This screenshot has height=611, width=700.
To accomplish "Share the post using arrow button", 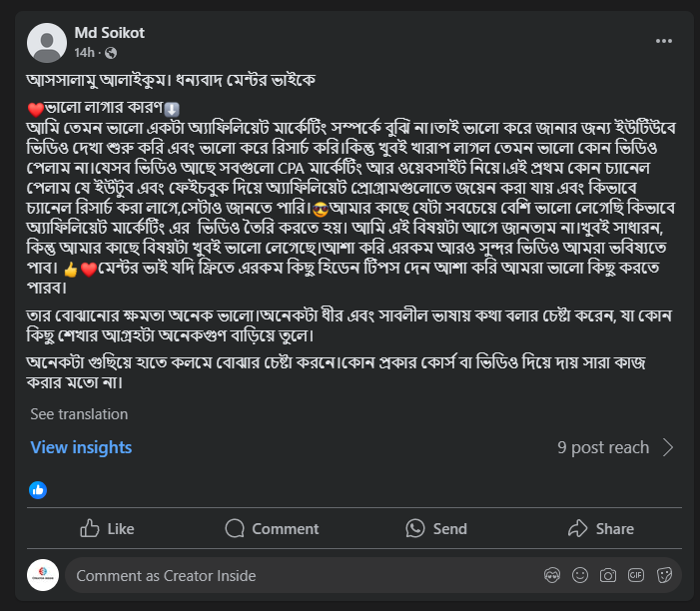I will click(600, 528).
